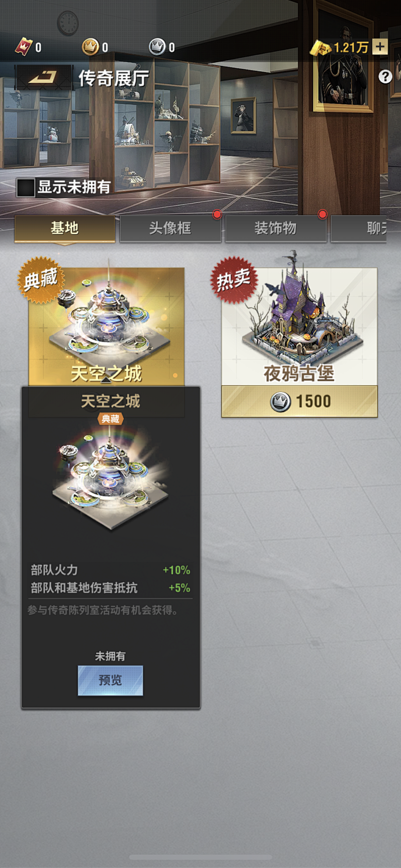Tap the silver crown by price 1500
The image size is (401, 868).
[280, 401]
